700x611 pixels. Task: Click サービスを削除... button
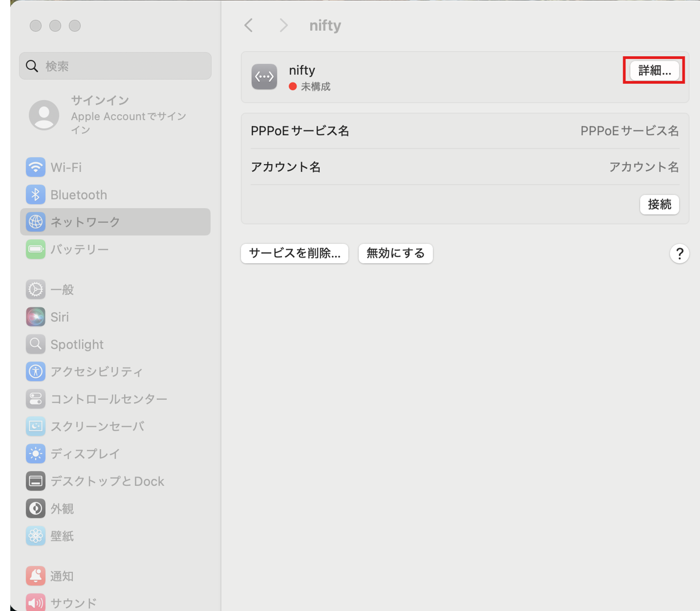point(295,253)
